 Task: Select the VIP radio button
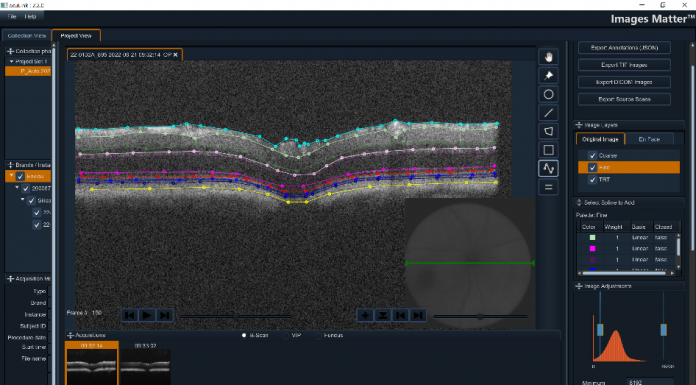click(x=286, y=335)
